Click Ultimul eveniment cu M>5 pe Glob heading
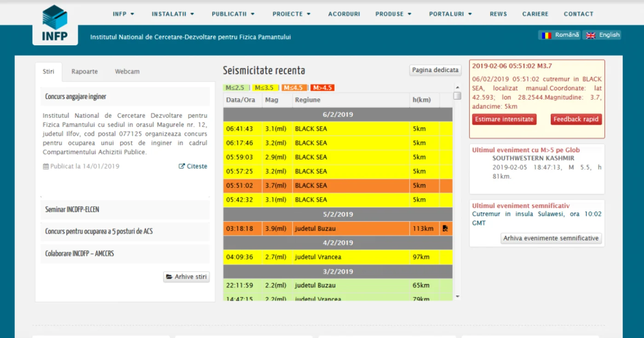This screenshot has width=644, height=338. (526, 150)
